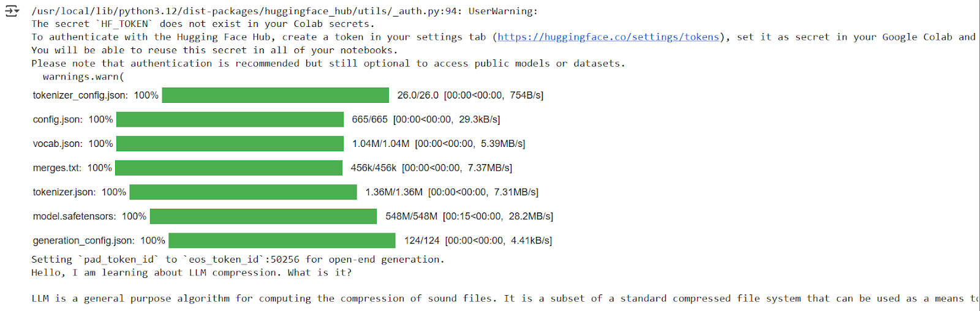Click the tokenizer_config.json progress bar
980x311 pixels.
point(275,95)
